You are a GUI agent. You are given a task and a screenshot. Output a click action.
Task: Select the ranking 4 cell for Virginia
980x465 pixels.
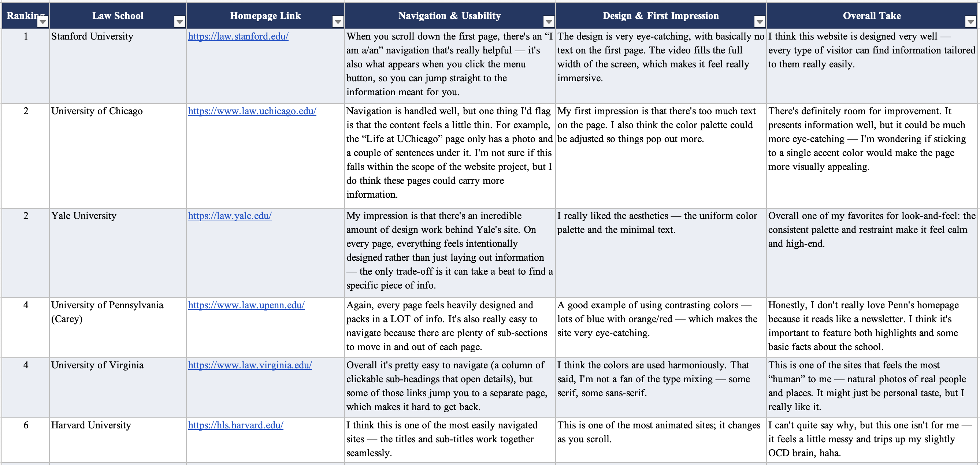tap(26, 387)
